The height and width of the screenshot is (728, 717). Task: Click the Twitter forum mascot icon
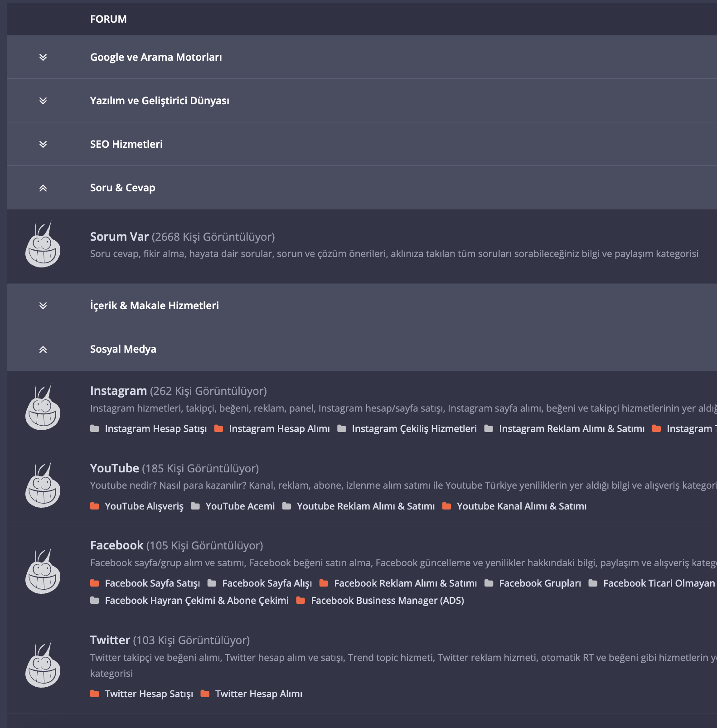[43, 665]
